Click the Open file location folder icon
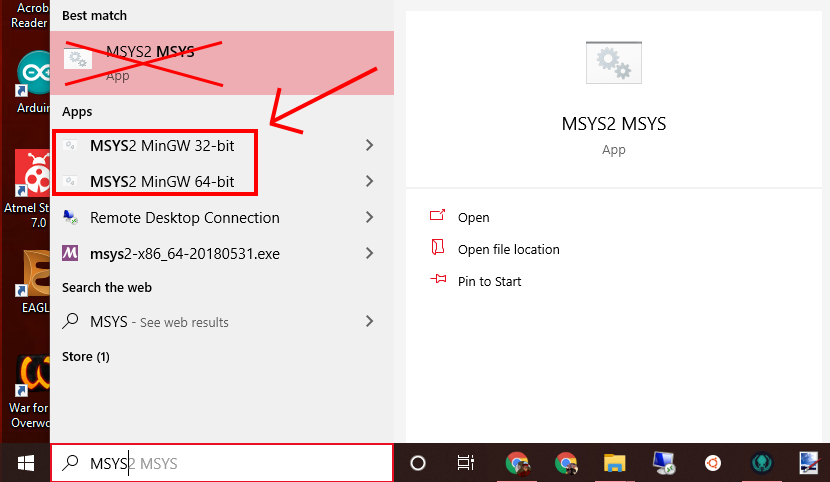The width and height of the screenshot is (830, 482). [x=438, y=247]
